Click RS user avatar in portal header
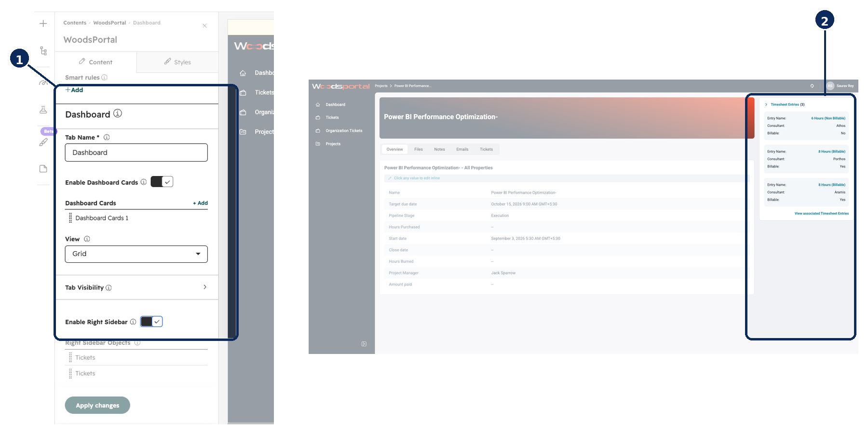Image resolution: width=868 pixels, height=434 pixels. coord(830,86)
